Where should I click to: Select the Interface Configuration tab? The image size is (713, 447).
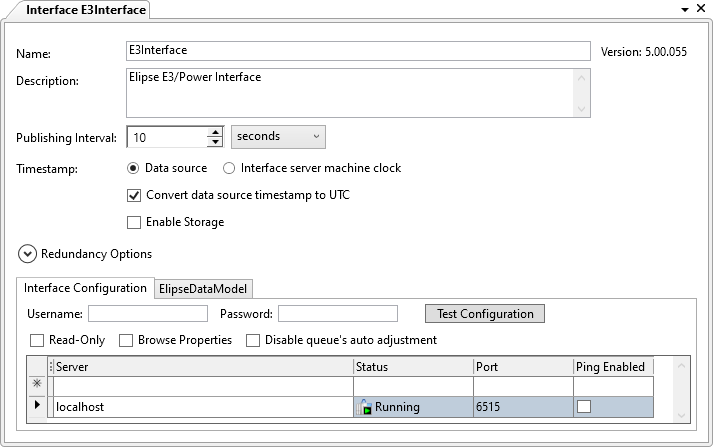click(x=85, y=288)
